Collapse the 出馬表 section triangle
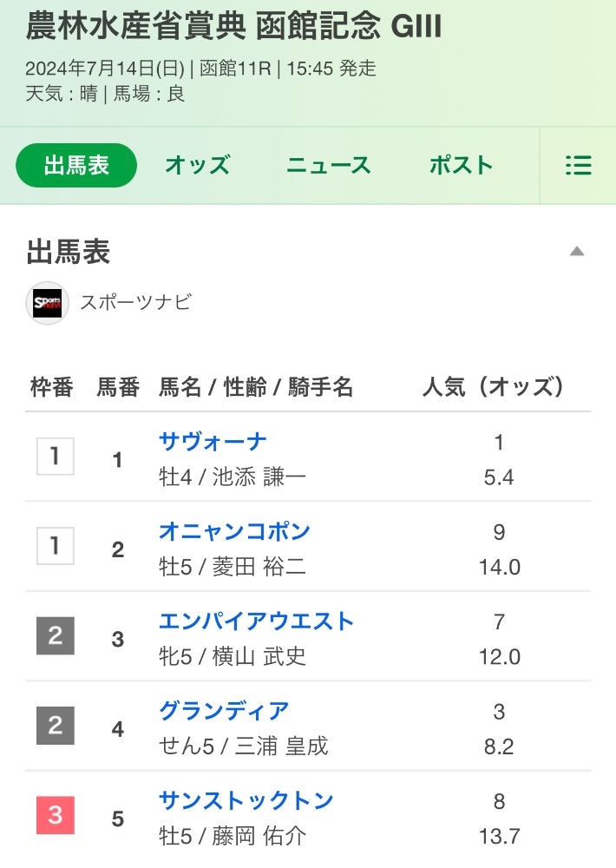The width and height of the screenshot is (616, 868). (x=577, y=252)
